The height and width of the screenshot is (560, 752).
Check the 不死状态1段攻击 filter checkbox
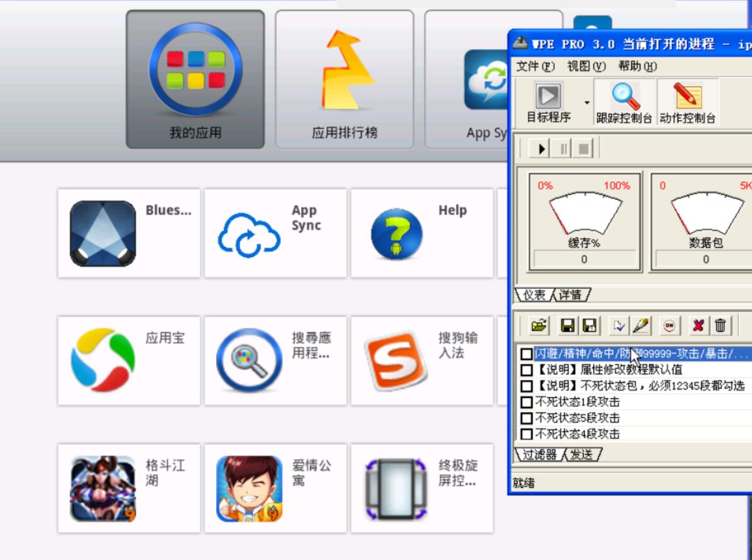tap(527, 402)
